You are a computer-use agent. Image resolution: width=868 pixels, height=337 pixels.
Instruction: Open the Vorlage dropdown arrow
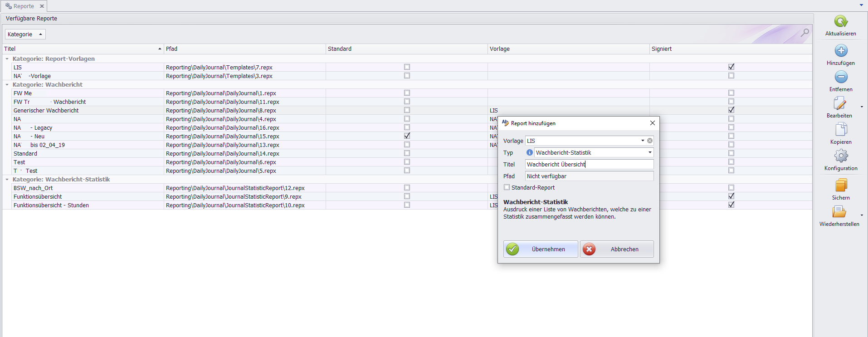pos(642,141)
